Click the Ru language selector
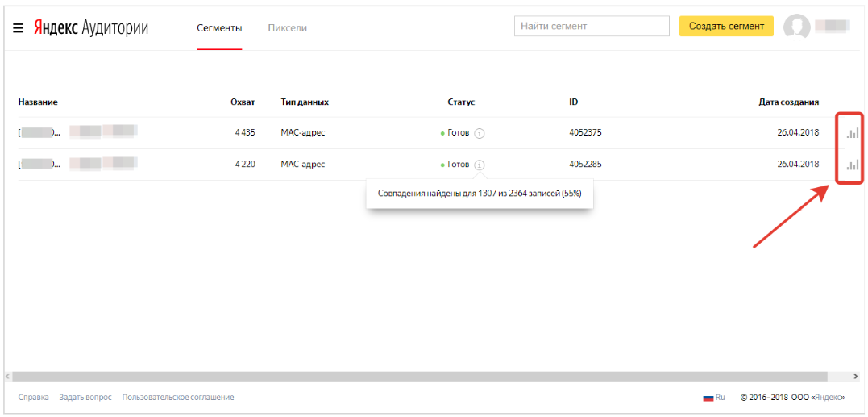868x417 pixels. [x=721, y=398]
